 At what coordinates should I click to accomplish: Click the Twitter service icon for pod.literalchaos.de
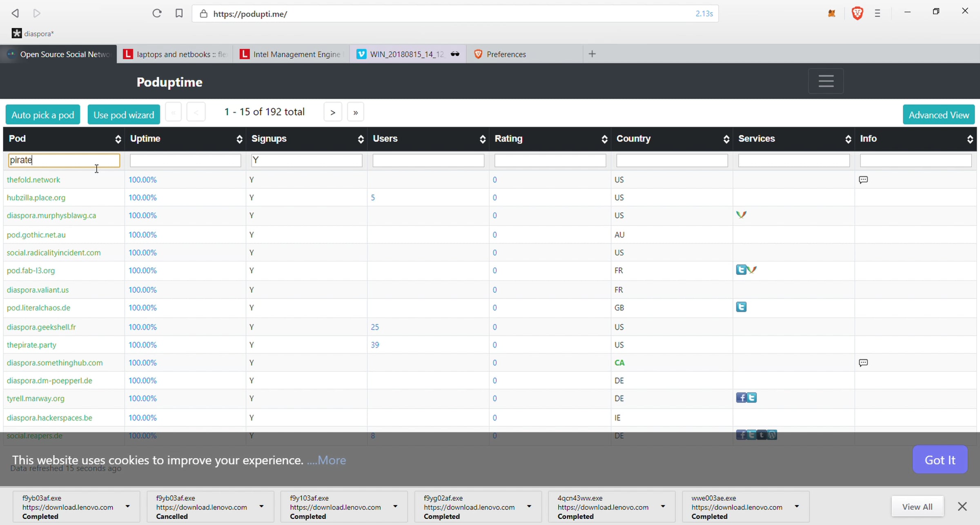click(741, 307)
